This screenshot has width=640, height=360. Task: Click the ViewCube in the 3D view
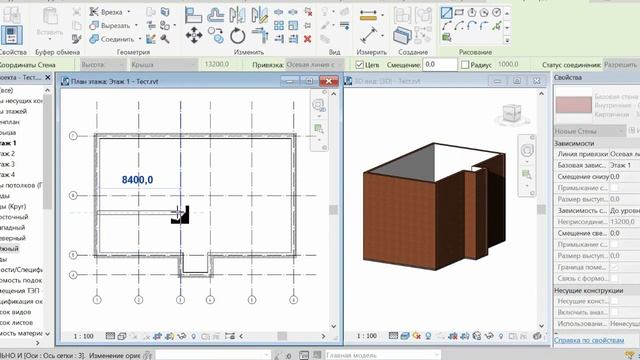512,113
